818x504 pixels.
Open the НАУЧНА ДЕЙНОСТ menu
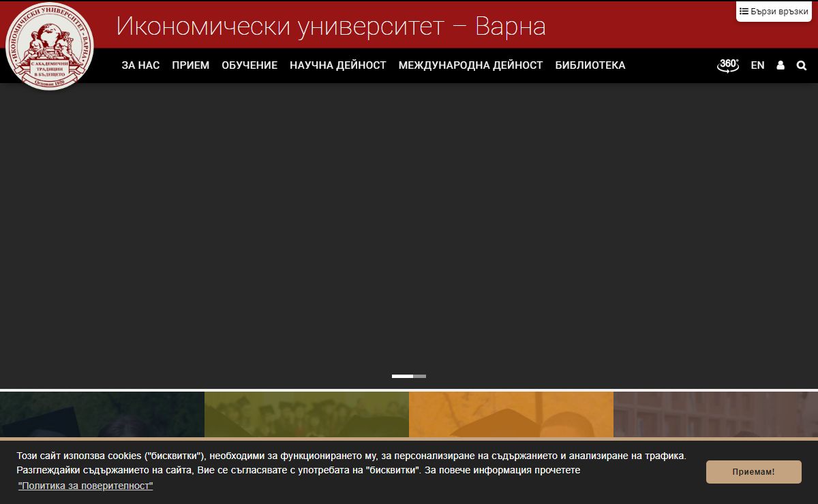coord(338,65)
